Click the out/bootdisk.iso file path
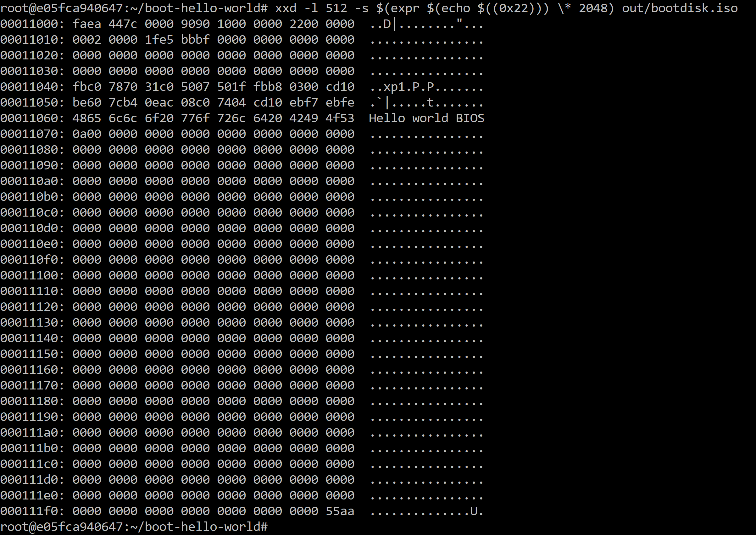The image size is (756, 535). (x=680, y=8)
